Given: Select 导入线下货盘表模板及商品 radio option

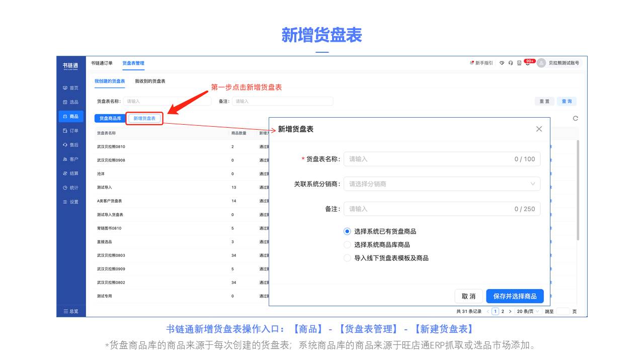Looking at the screenshot, I should [x=347, y=258].
